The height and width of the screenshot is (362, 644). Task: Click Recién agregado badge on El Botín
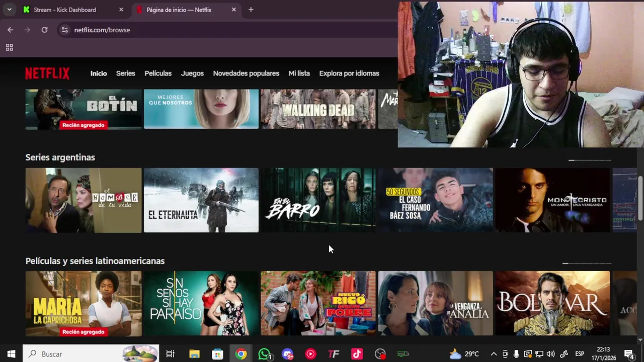84,125
